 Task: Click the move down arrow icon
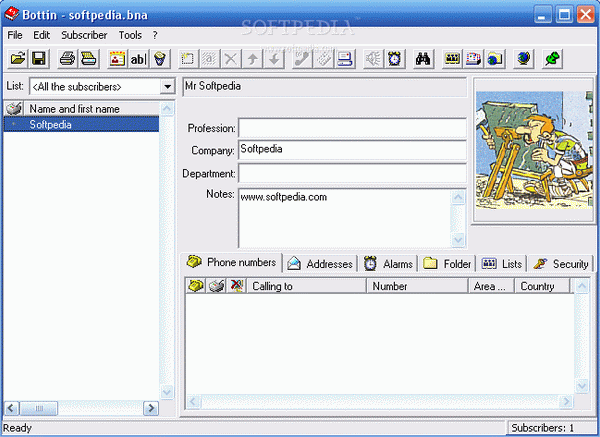pos(274,59)
